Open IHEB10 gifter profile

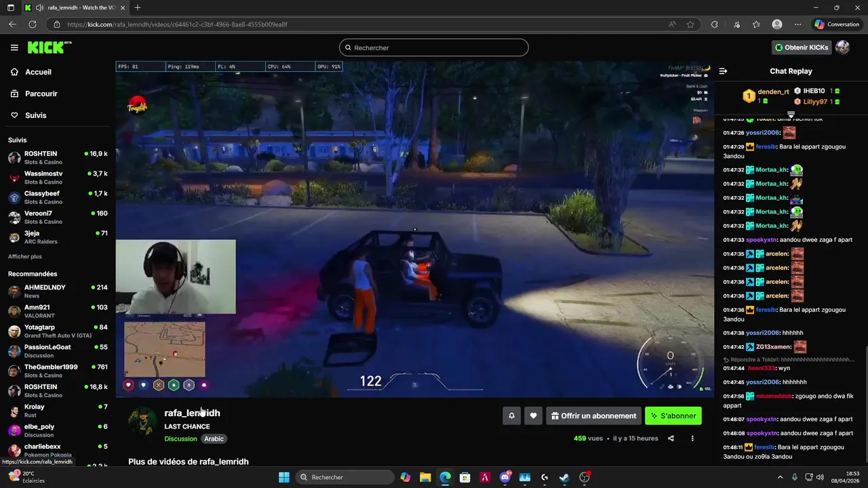pos(814,91)
